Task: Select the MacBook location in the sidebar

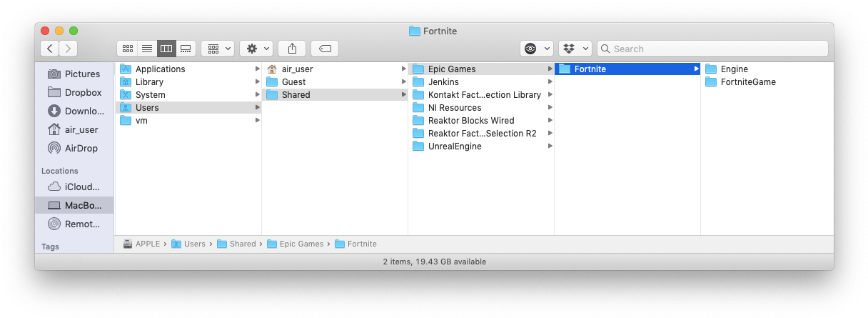Action: point(74,205)
